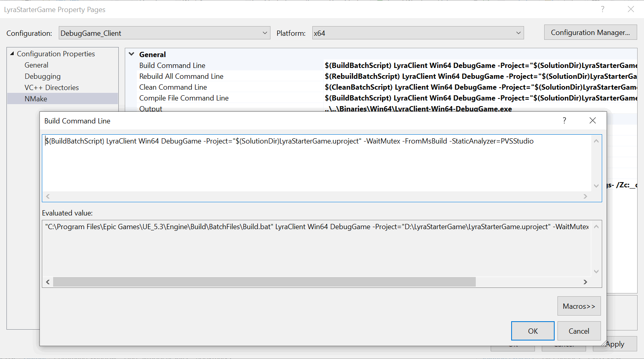The height and width of the screenshot is (359, 644).
Task: Click the Evaluated value scroll left arrow
Action: 48,282
